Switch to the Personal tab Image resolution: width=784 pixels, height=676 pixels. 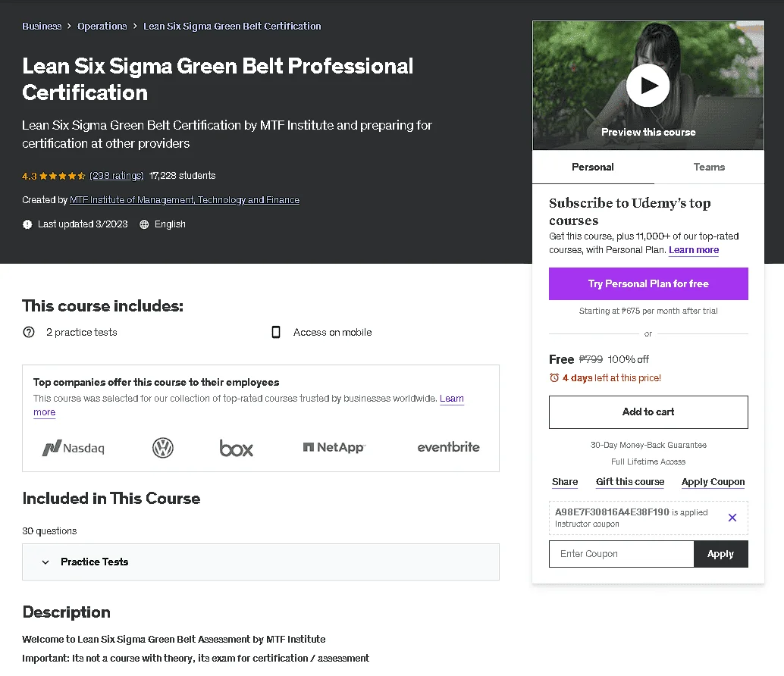(x=592, y=167)
